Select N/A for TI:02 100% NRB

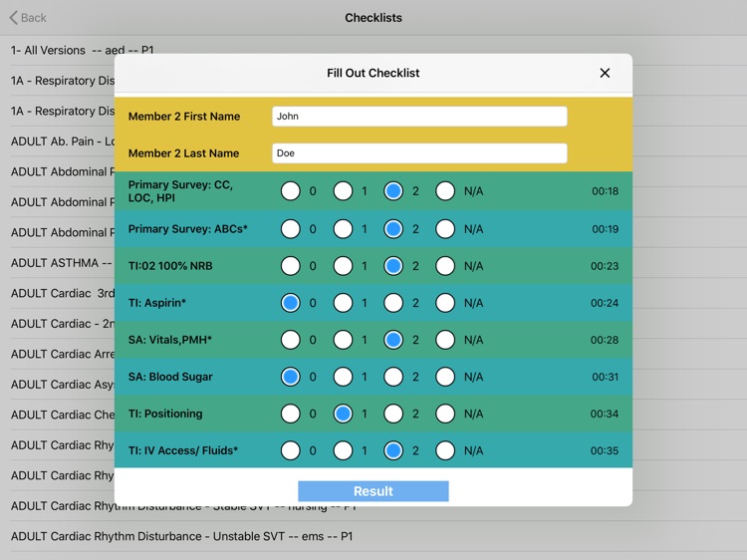pyautogui.click(x=445, y=266)
